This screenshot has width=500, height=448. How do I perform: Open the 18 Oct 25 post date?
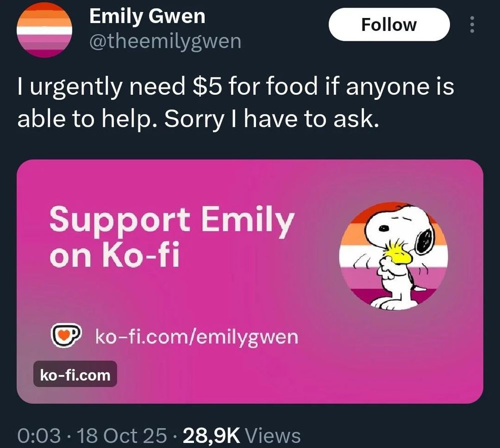click(x=122, y=436)
